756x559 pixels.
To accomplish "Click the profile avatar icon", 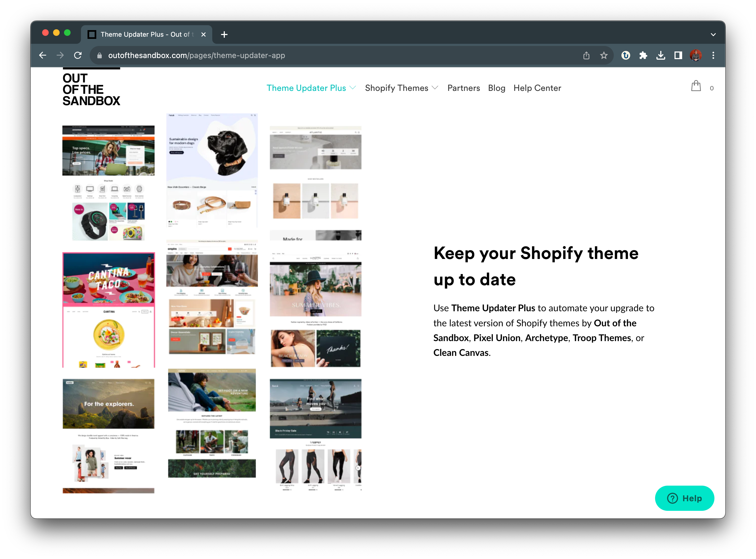I will coord(696,55).
